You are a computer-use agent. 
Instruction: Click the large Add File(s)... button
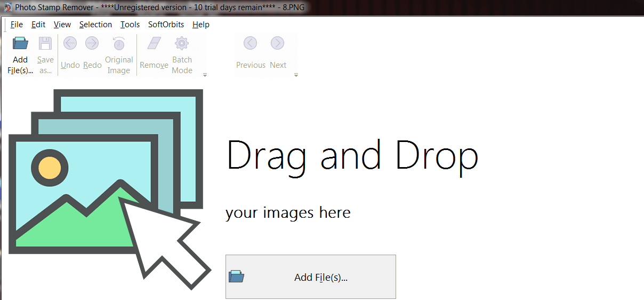coord(311,277)
